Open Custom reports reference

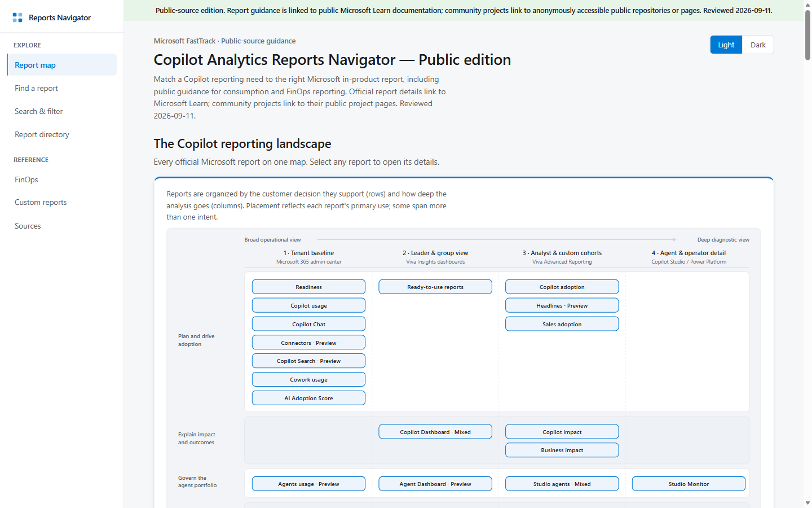tap(62, 202)
